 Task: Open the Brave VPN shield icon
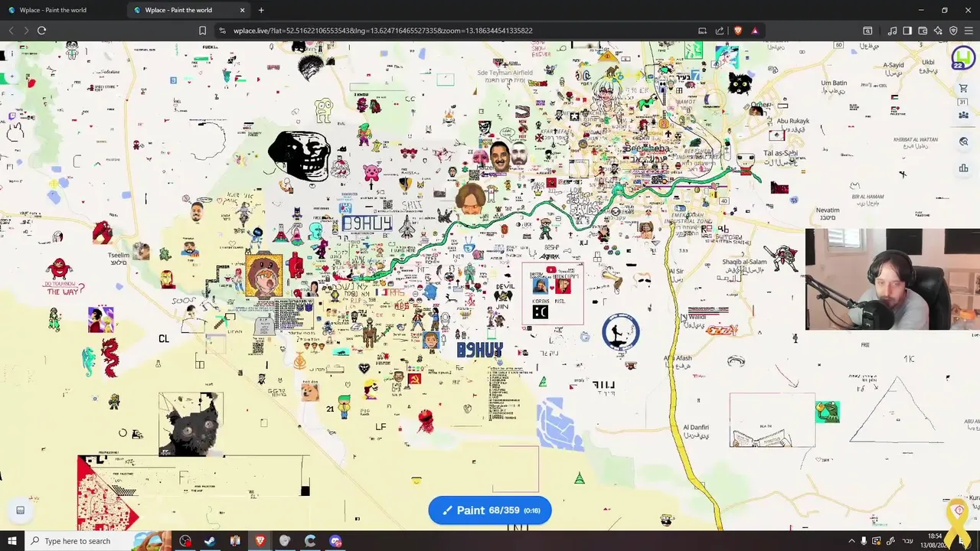tap(953, 31)
